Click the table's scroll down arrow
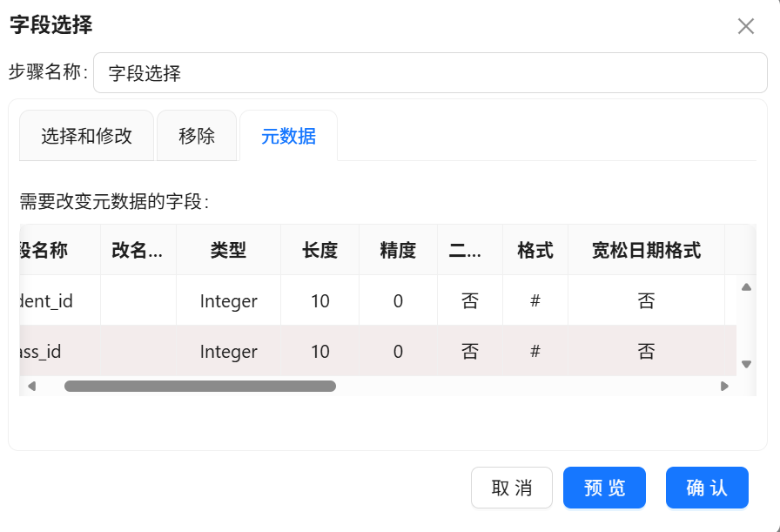This screenshot has height=532, width=780. pyautogui.click(x=746, y=364)
